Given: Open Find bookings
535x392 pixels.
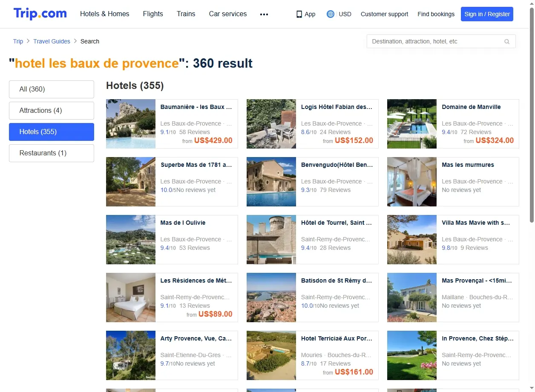Looking at the screenshot, I should tap(436, 14).
